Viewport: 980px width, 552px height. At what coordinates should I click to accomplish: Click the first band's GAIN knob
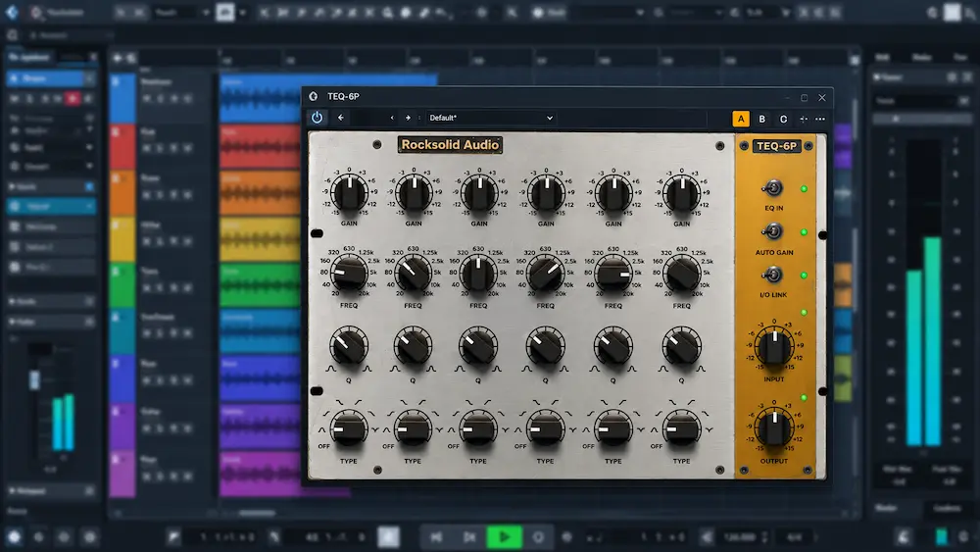pos(349,192)
